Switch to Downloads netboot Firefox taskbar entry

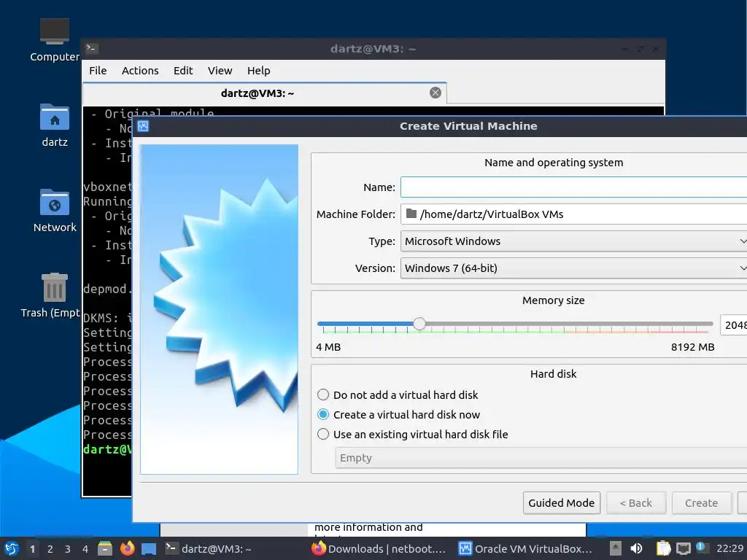coord(379,548)
